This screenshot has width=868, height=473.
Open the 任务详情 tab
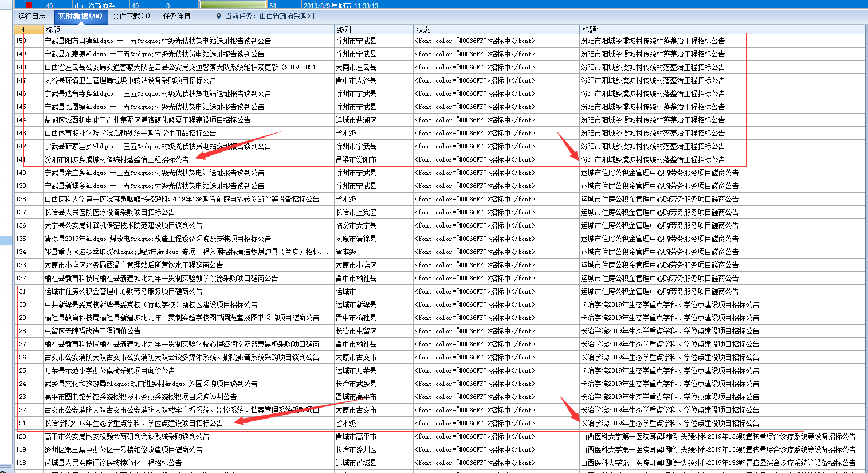(176, 16)
